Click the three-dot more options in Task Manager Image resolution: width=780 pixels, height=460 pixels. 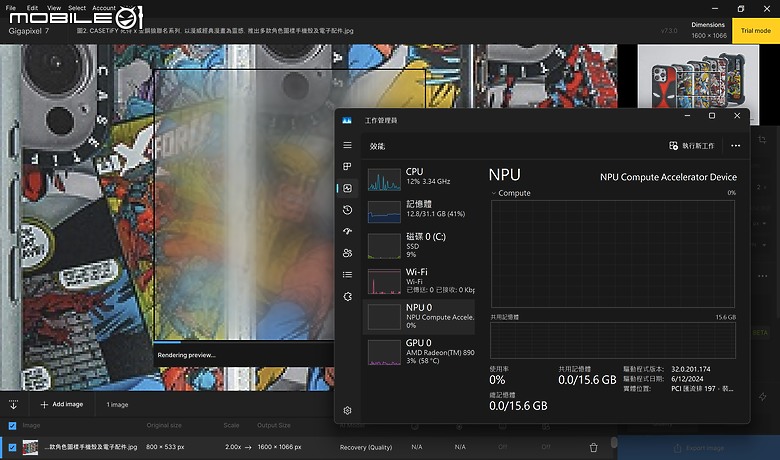(735, 146)
